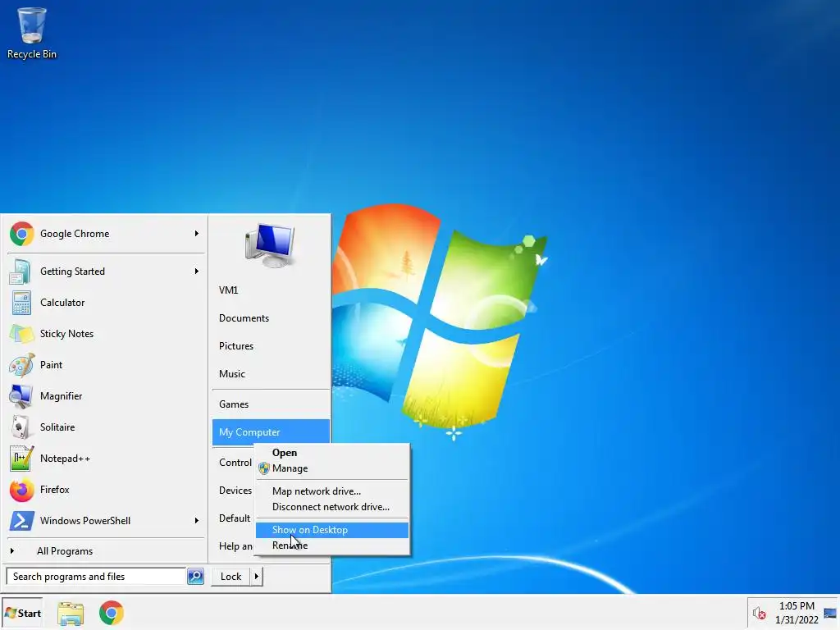This screenshot has width=840, height=630.
Task: Open Sticky Notes from Start menu
Action: click(106, 334)
